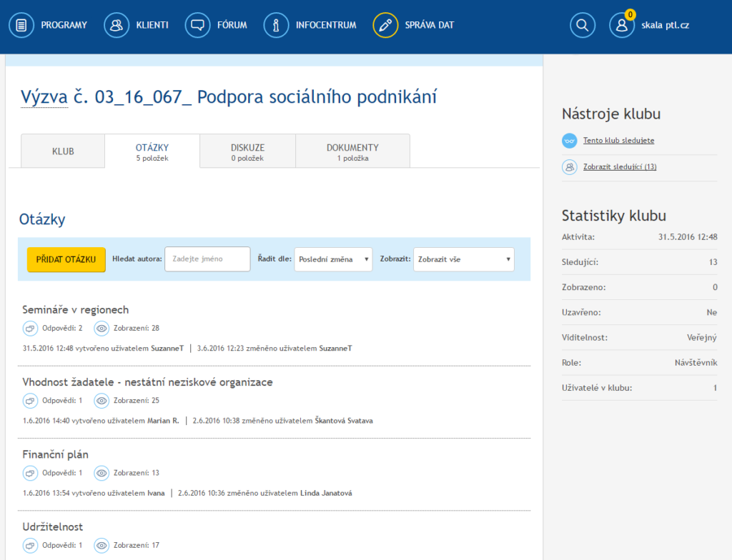Open the Fórum speech bubble icon
Image resolution: width=732 pixels, height=560 pixels.
pyautogui.click(x=197, y=25)
